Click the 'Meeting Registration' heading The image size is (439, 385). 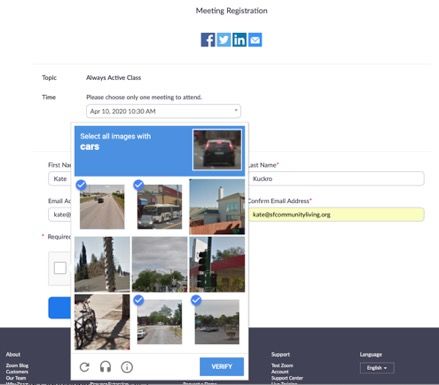(231, 11)
